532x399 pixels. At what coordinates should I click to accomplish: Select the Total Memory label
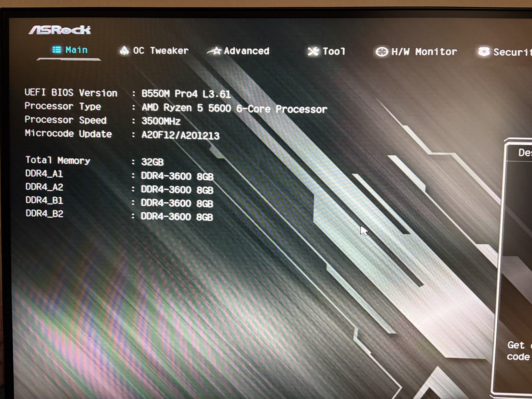(58, 160)
